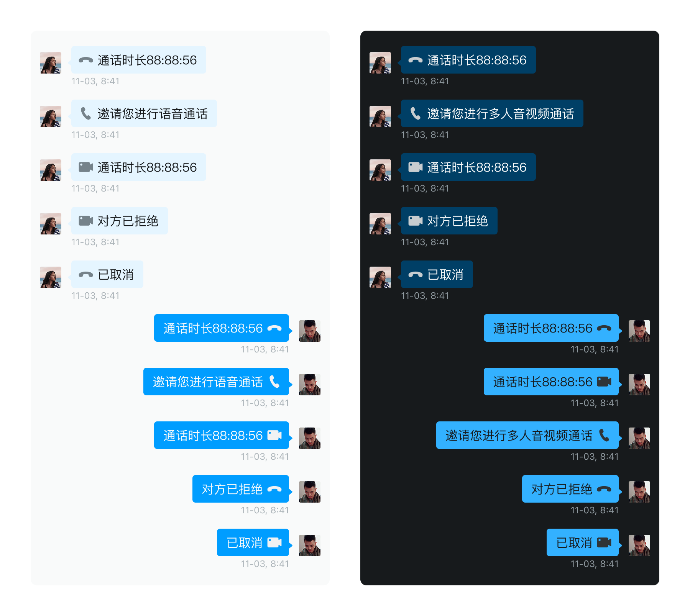Click hang-up icon in dark received 已取消 bubble
Screen dimensions: 690x616
tap(415, 275)
